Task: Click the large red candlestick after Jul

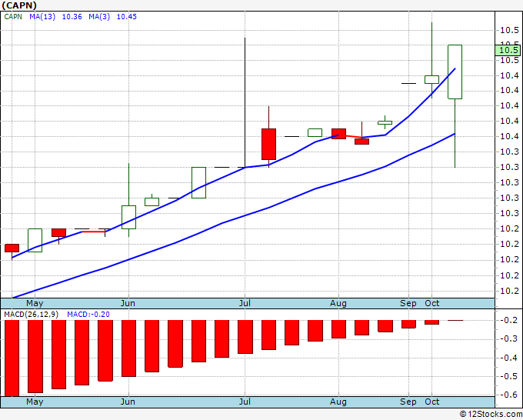Action: (269, 144)
